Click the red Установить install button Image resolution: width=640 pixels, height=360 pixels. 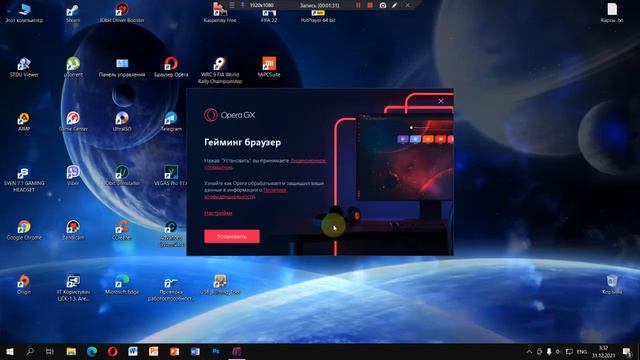232,236
